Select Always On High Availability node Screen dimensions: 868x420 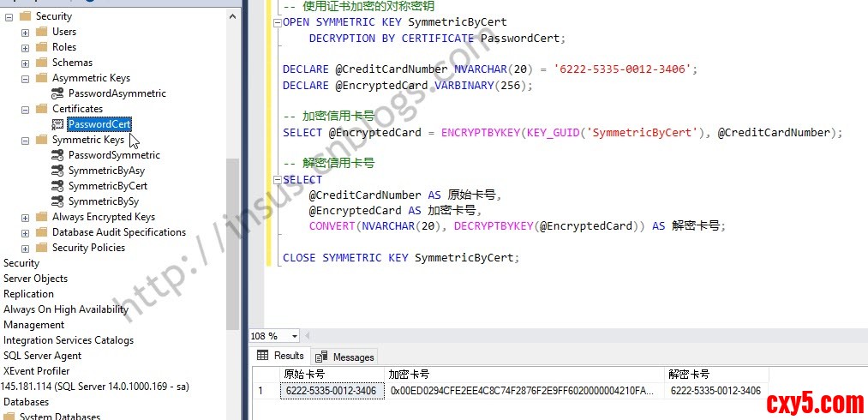point(66,309)
